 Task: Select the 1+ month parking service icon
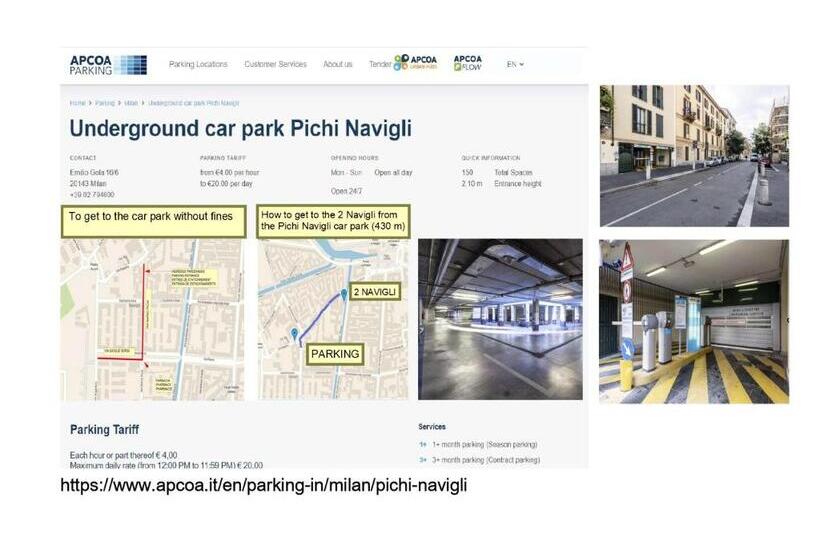click(423, 444)
